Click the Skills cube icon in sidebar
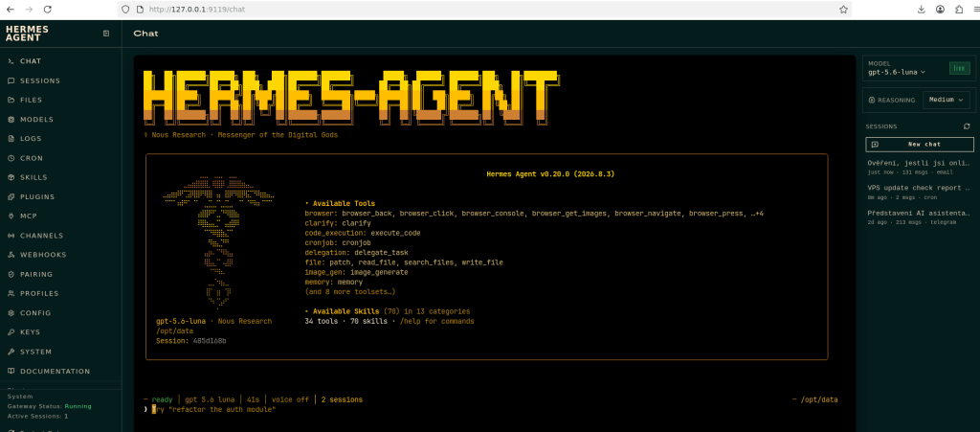 tap(11, 177)
